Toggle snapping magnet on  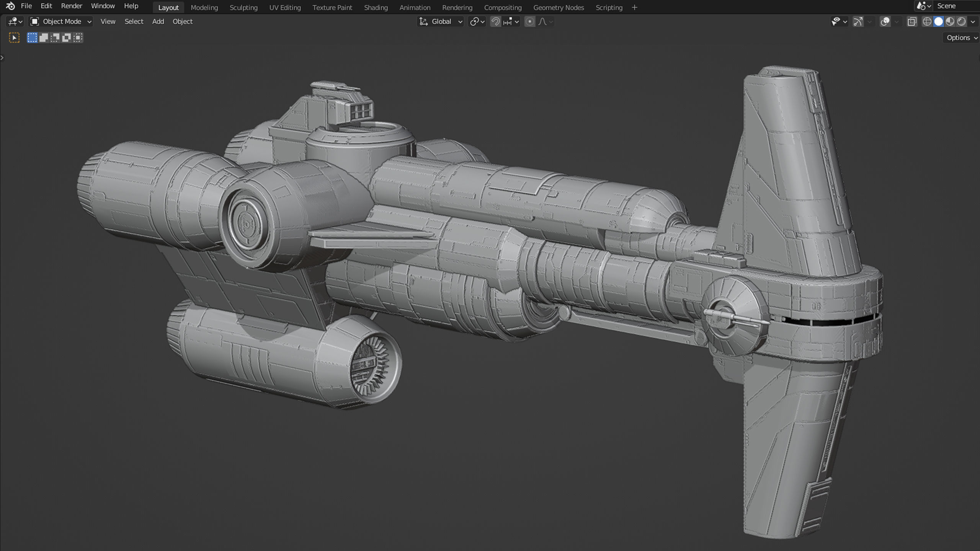point(495,22)
